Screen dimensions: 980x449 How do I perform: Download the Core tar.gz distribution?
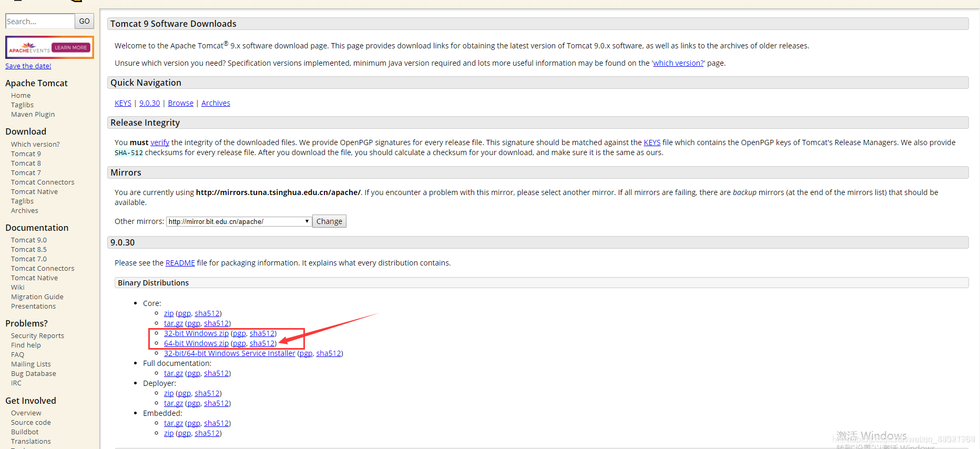[x=173, y=323]
